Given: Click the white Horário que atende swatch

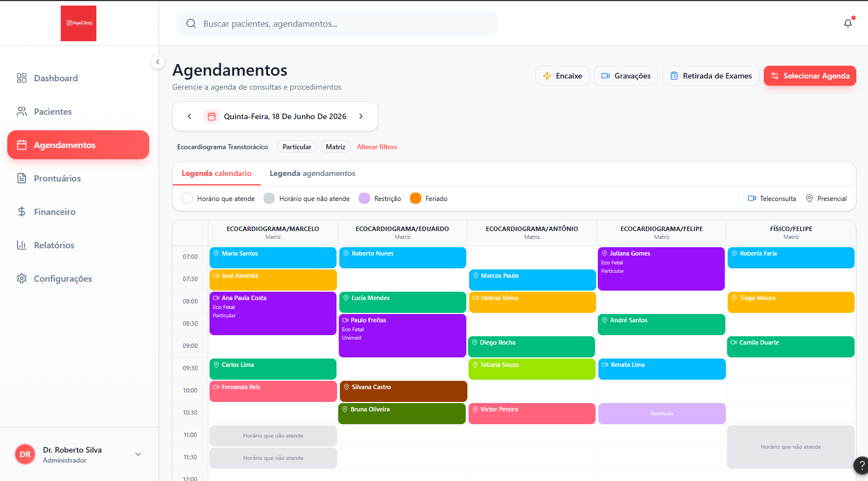Looking at the screenshot, I should (187, 198).
